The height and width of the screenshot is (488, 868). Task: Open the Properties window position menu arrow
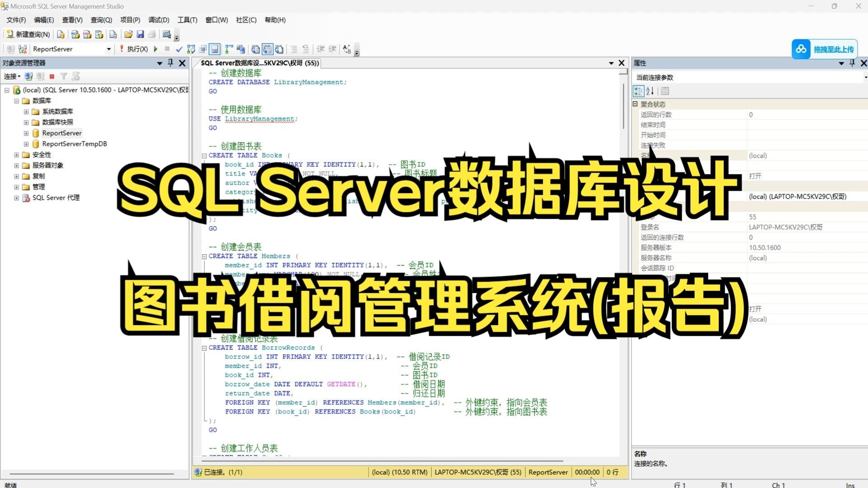click(841, 63)
